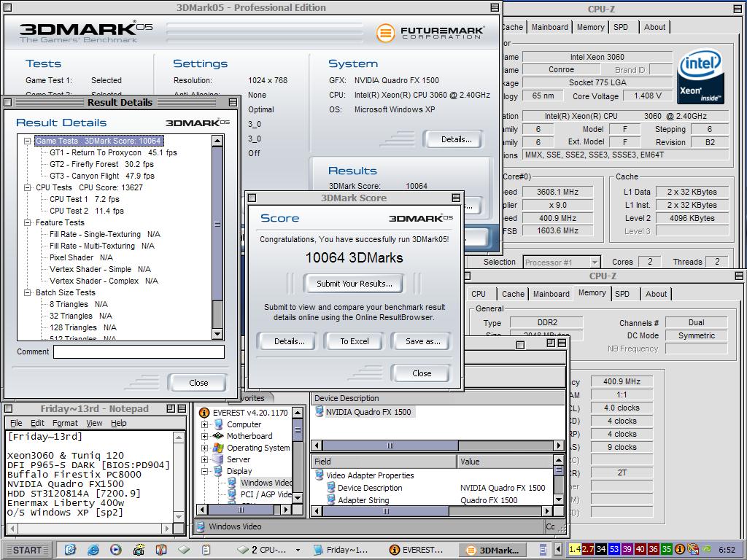Click the Windows Video item icon in tree
747x560 pixels.
tap(232, 483)
